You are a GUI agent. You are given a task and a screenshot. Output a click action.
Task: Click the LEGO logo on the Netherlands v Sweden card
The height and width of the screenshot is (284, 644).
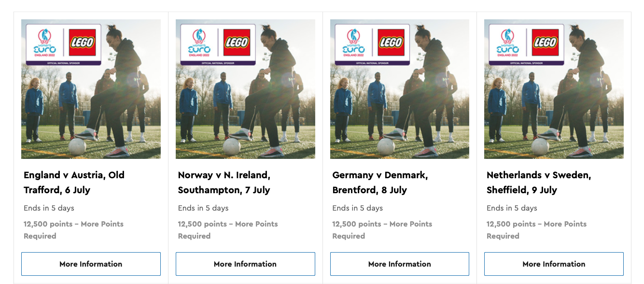[545, 43]
